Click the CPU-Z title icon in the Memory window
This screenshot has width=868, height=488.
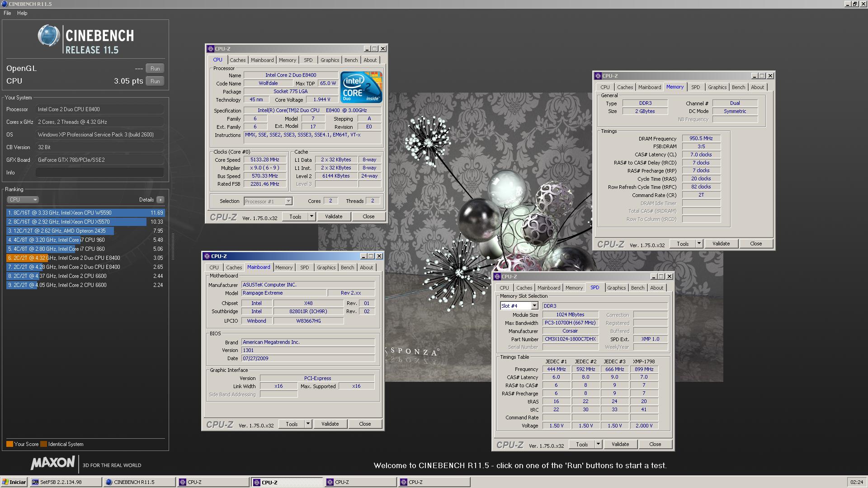(x=598, y=76)
